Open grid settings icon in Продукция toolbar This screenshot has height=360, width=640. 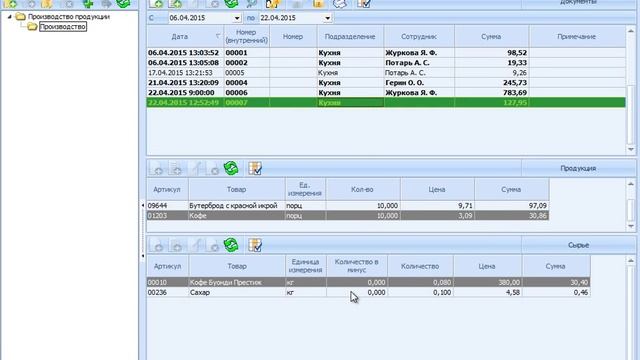point(255,168)
